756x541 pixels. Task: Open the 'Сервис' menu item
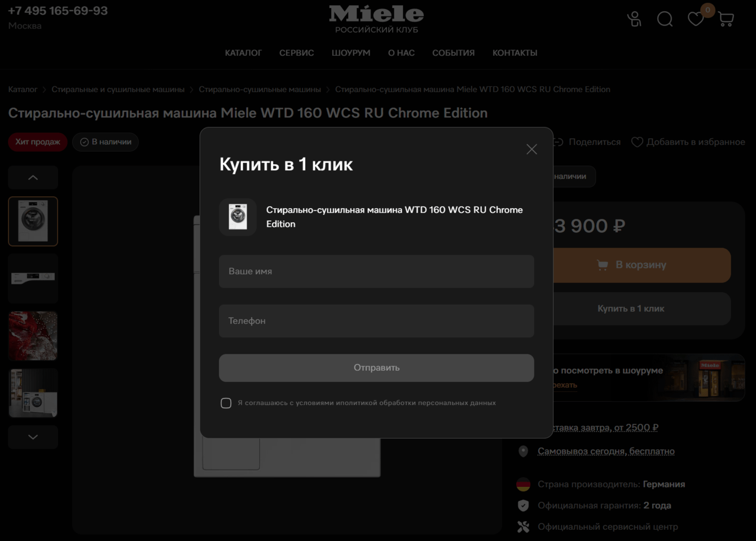click(297, 53)
